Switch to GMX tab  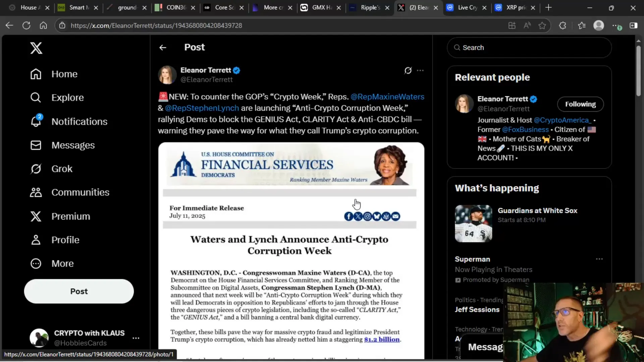pos(320,7)
